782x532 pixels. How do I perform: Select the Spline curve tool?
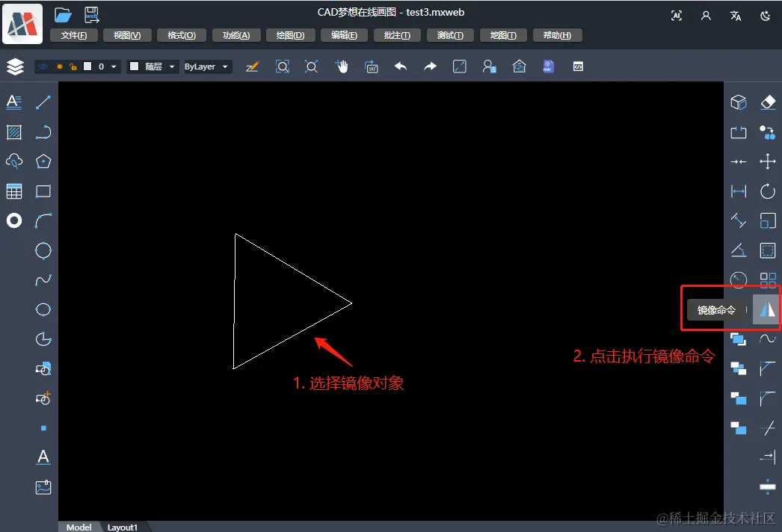pos(43,280)
